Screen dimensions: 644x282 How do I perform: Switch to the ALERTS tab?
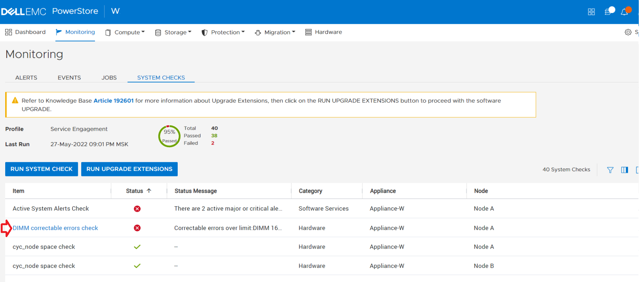[x=26, y=78]
